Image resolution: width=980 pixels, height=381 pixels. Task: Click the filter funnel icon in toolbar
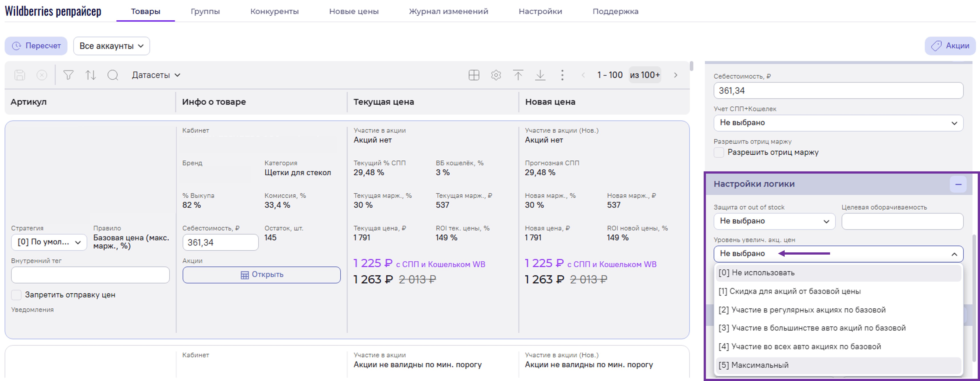pos(69,75)
